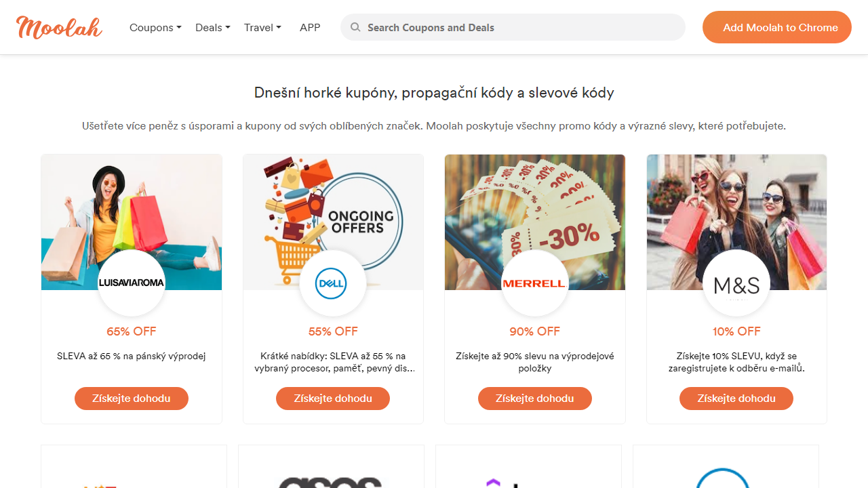This screenshot has height=488, width=868.
Task: Go to the APP page
Action: point(310,28)
